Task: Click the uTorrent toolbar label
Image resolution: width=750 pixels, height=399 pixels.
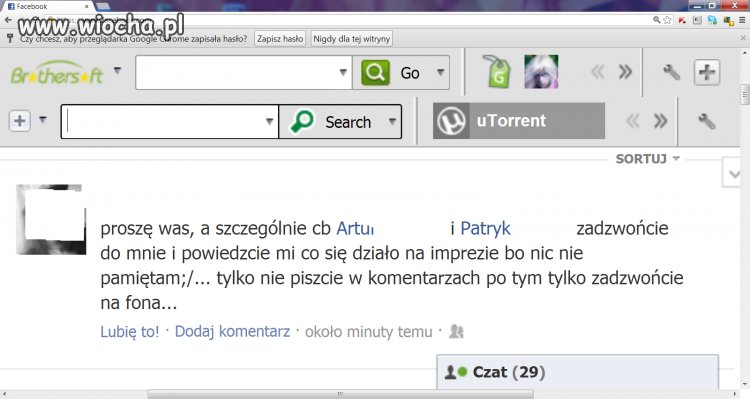Action: 511,121
